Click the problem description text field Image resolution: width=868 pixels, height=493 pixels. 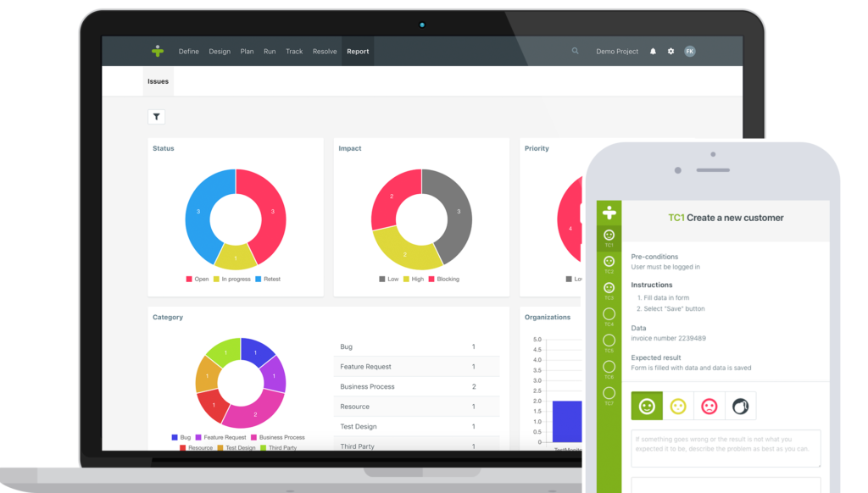click(x=726, y=447)
